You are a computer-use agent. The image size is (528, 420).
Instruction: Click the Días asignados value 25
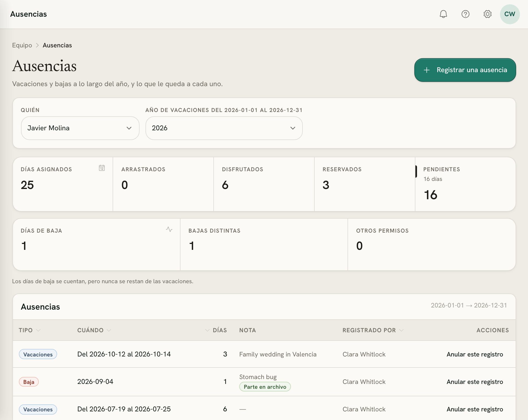coord(27,185)
